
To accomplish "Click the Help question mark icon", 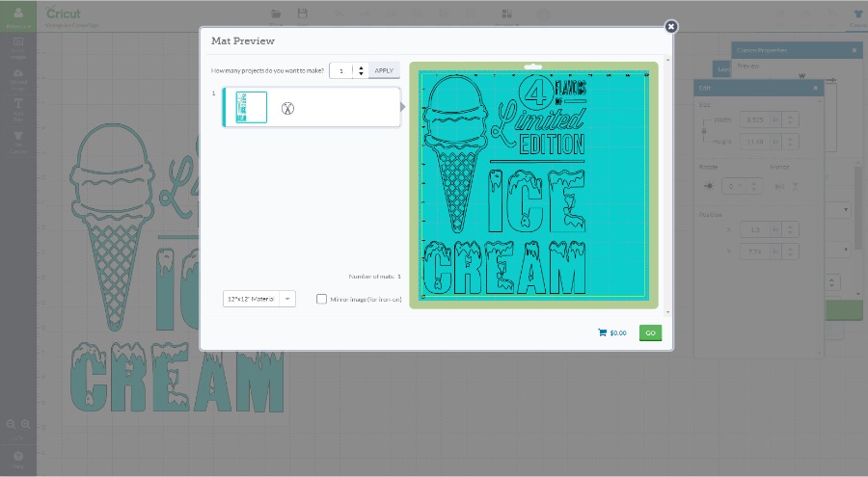I will 18,456.
